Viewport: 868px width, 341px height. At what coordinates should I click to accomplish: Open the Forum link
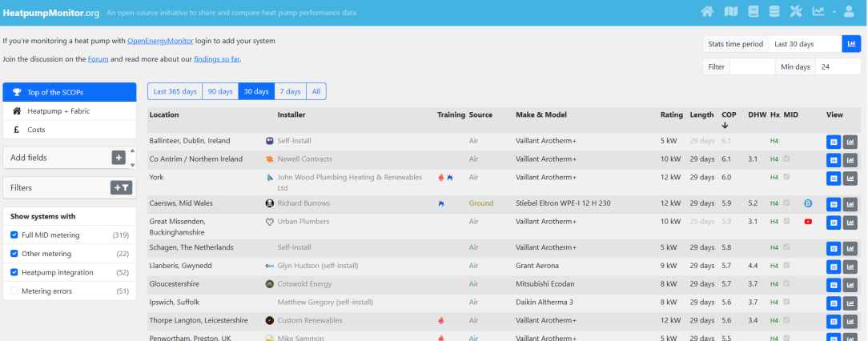98,58
